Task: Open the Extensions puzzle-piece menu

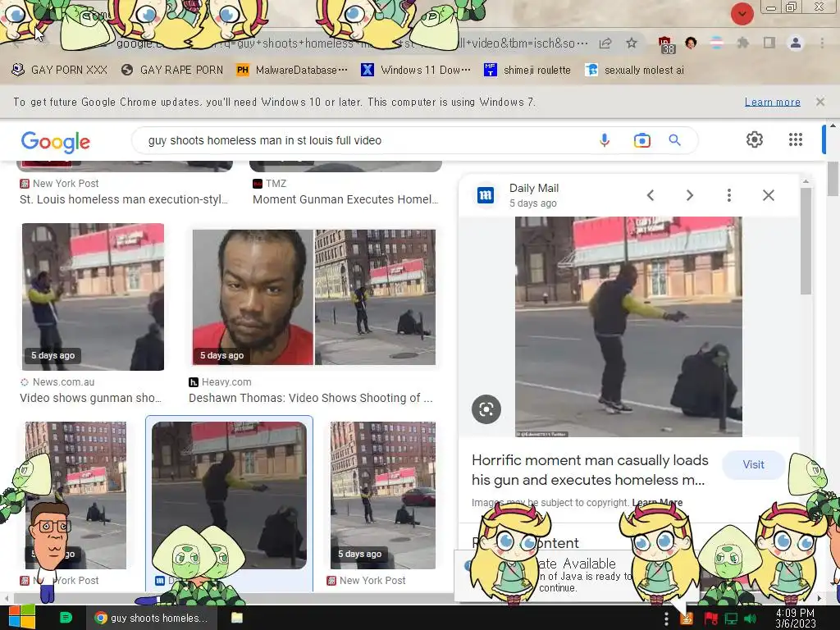Action: click(x=743, y=43)
